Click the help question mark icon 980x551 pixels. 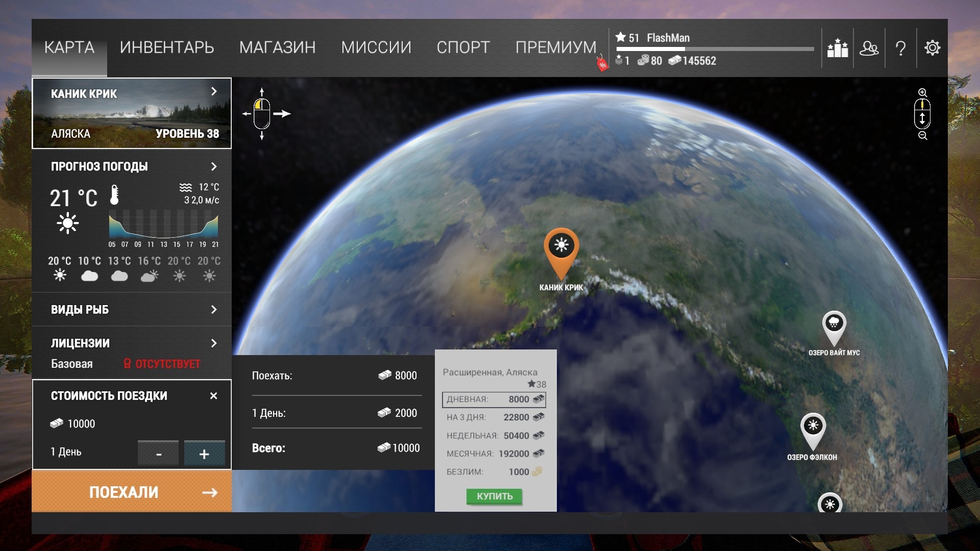pos(901,48)
